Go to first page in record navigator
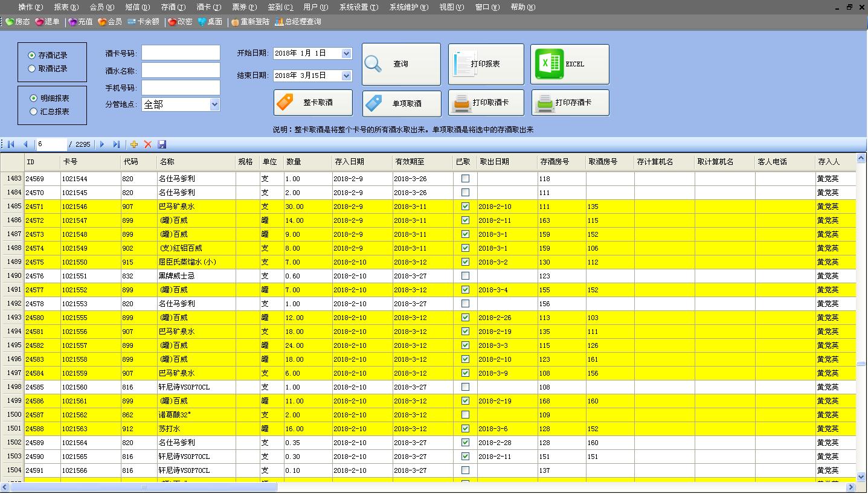This screenshot has width=868, height=494. (x=11, y=144)
